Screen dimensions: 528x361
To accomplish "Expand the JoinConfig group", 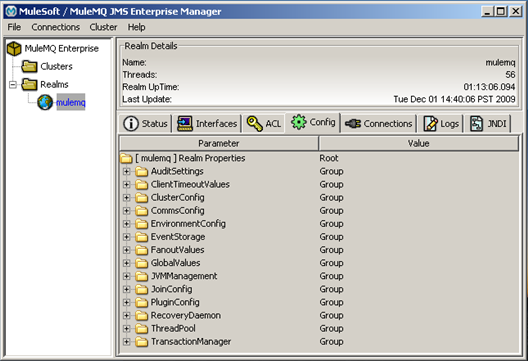I will pos(126,290).
